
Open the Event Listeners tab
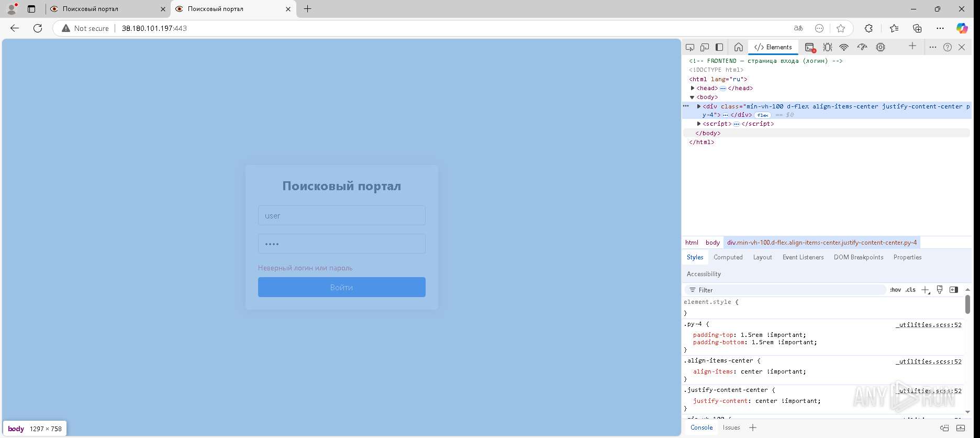[x=803, y=257]
